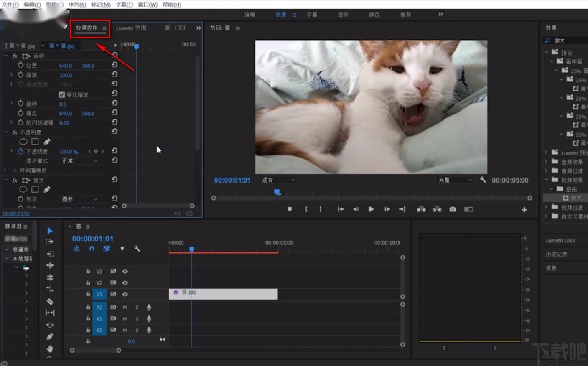Viewport: 588px width, 366px height.
Task: Add a marker in program monitor
Action: (290, 209)
